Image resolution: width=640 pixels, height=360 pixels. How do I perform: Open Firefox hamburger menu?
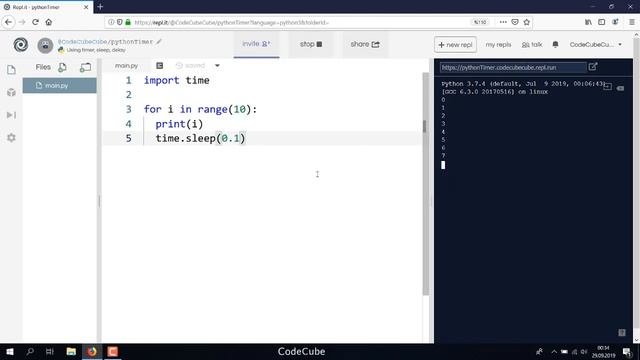pyautogui.click(x=631, y=22)
